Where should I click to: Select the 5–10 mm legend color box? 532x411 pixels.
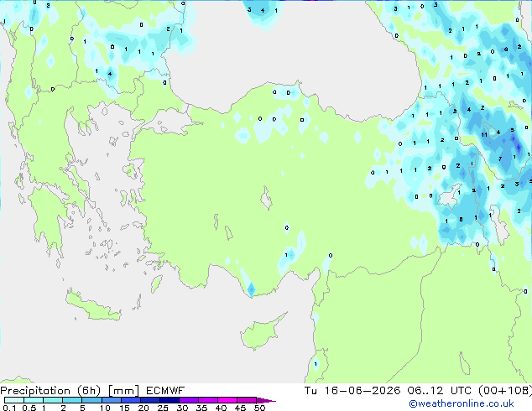[91, 400]
